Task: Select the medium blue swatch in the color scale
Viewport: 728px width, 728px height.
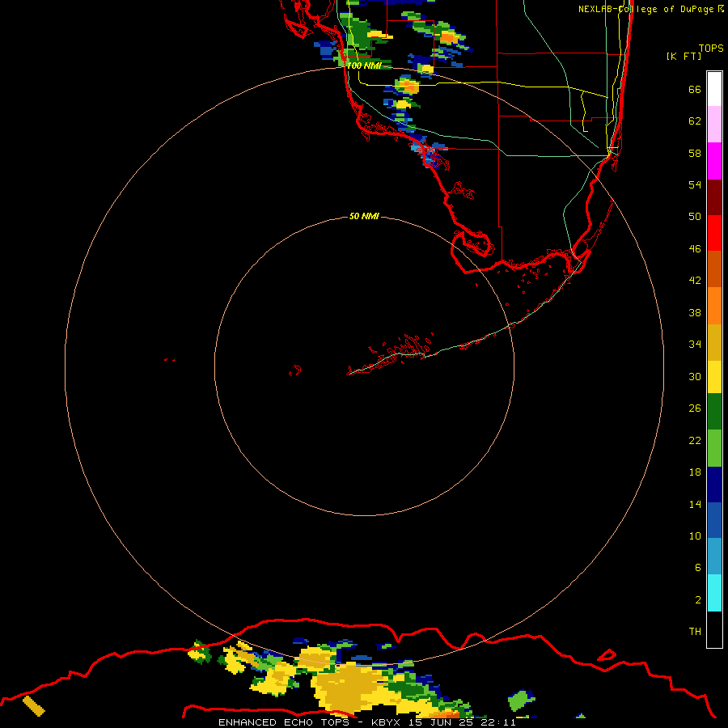Action: [714, 520]
